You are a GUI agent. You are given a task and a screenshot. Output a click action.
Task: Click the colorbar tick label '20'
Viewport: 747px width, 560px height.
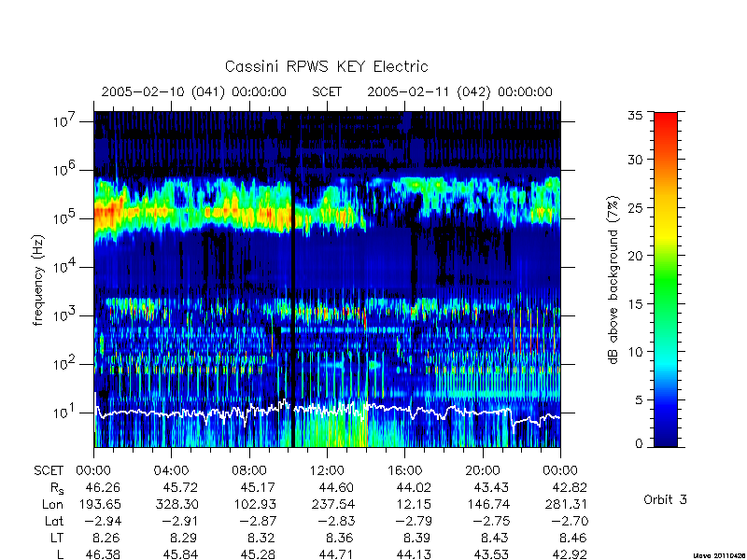635,256
